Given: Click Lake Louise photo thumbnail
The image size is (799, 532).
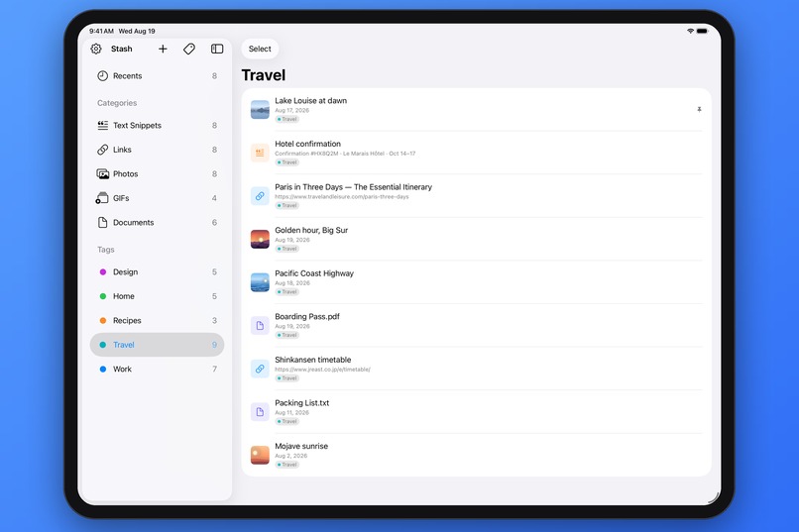Looking at the screenshot, I should coord(260,109).
